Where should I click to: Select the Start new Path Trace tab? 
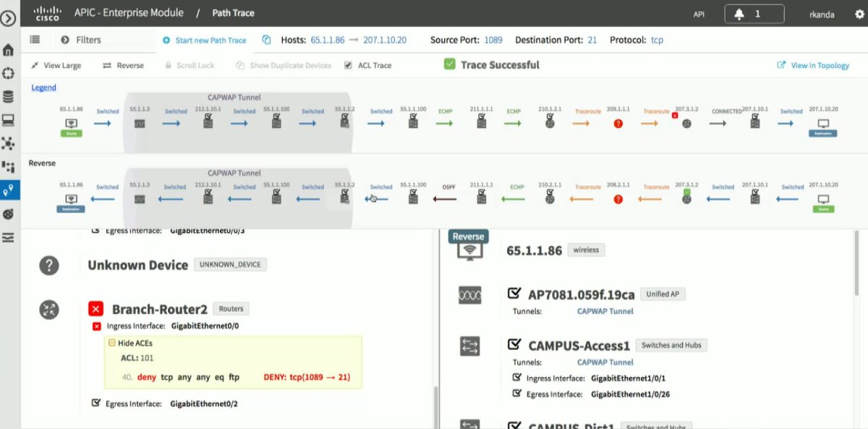pyautogui.click(x=205, y=41)
